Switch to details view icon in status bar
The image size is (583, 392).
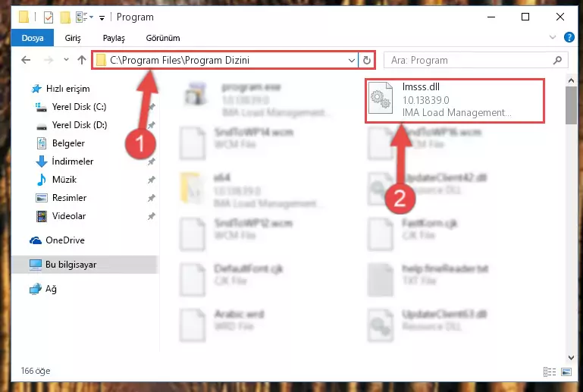pos(550,372)
